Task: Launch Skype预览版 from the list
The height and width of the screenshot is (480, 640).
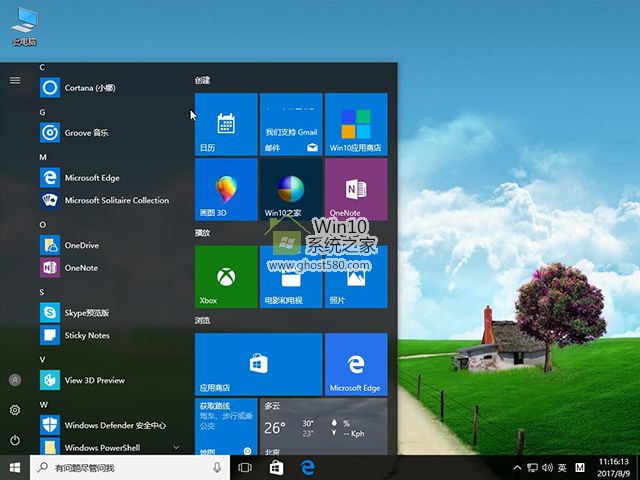Action: coord(110,313)
